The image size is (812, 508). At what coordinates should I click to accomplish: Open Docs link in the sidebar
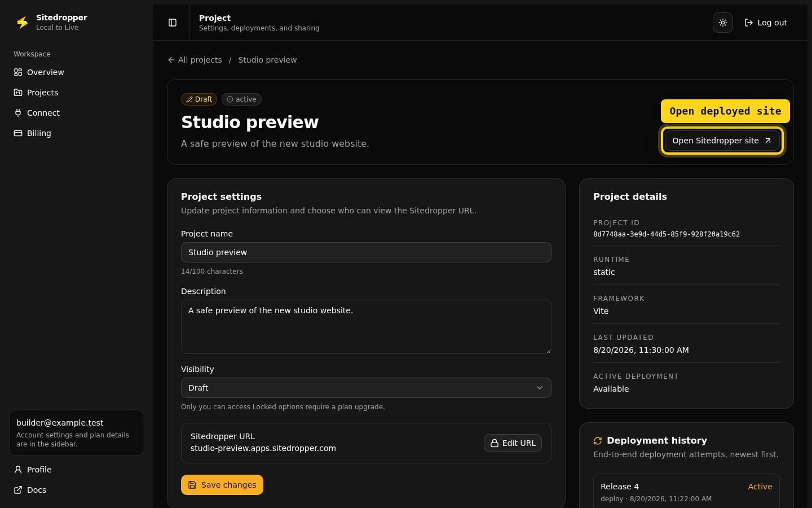coord(77,490)
